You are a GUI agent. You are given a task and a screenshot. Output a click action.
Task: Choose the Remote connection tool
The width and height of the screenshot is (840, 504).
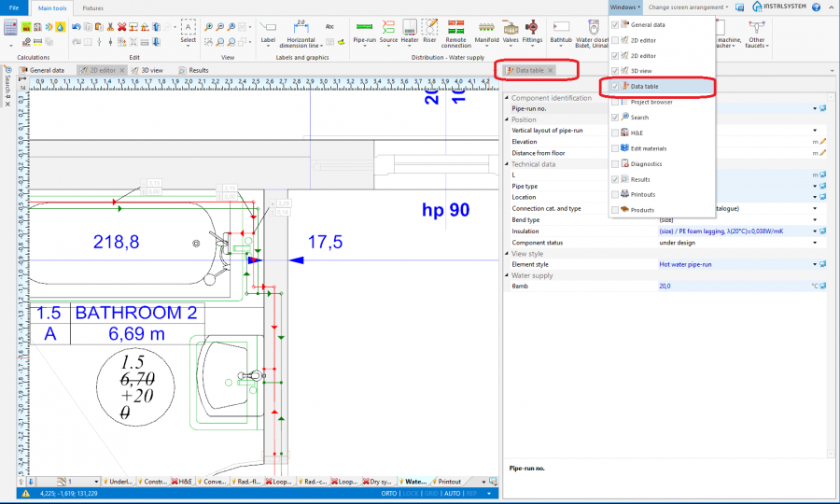(x=455, y=27)
